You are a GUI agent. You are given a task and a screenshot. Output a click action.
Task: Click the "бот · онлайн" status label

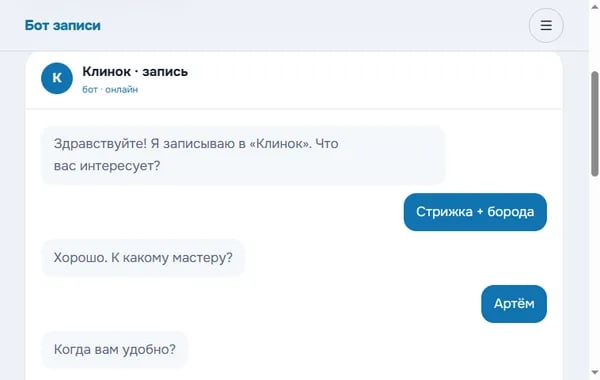tap(110, 90)
